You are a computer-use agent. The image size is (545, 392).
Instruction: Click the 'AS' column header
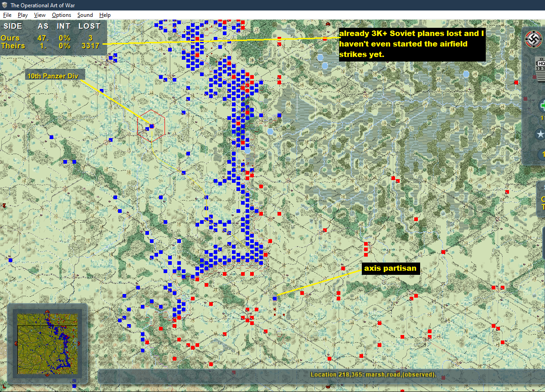[x=43, y=26]
